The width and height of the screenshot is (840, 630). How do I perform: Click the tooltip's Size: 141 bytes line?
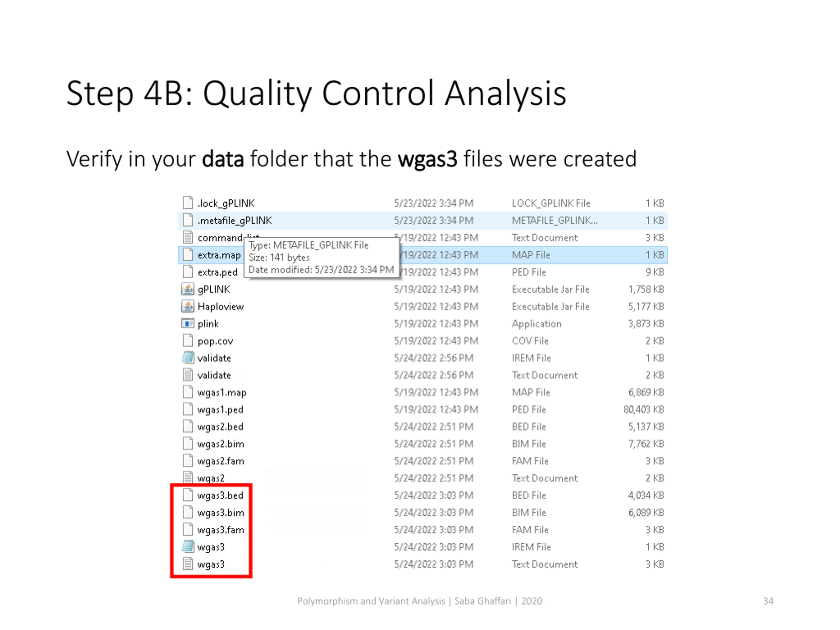coord(279,258)
